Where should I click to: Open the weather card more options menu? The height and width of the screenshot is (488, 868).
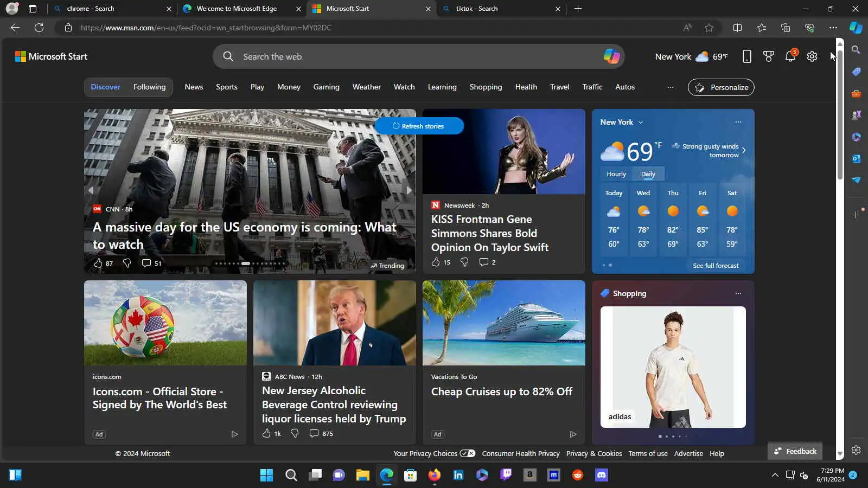pyautogui.click(x=738, y=122)
